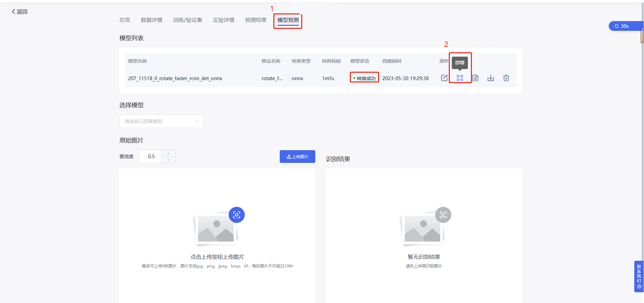Download the converted onnx model

click(491, 78)
